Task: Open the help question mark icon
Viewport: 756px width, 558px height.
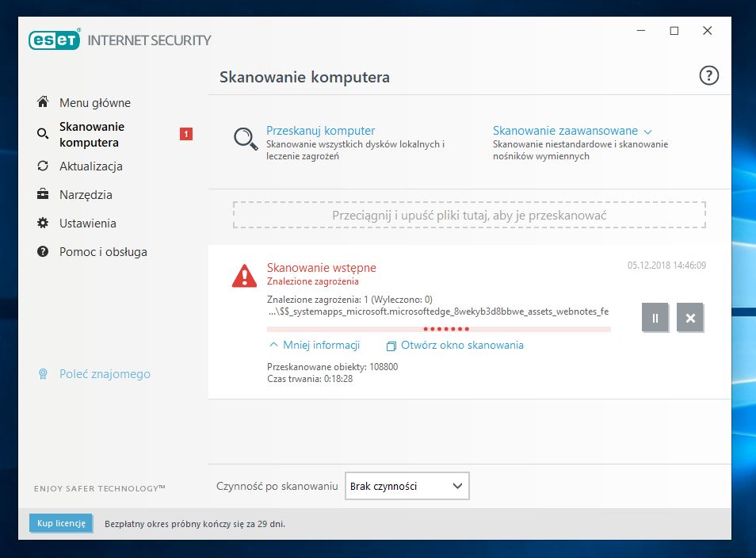Action: point(708,76)
